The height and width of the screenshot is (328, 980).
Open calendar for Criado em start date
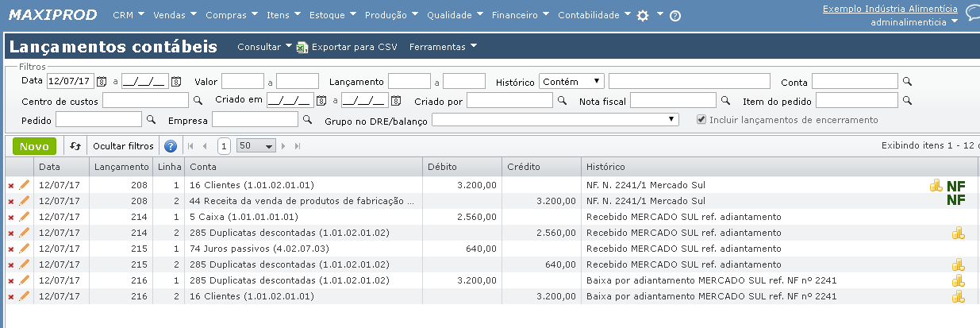pos(321,100)
